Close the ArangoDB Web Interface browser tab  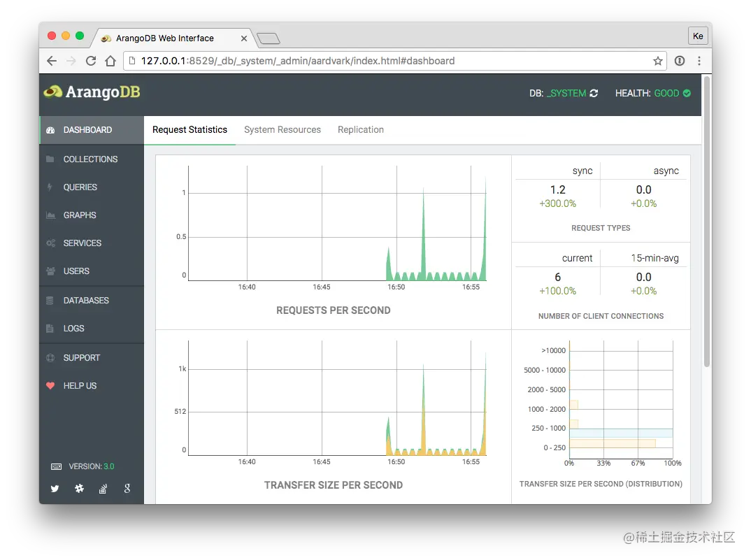244,38
